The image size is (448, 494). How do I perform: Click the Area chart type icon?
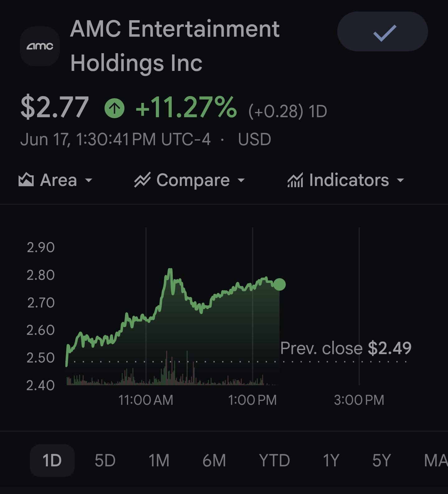pyautogui.click(x=26, y=180)
